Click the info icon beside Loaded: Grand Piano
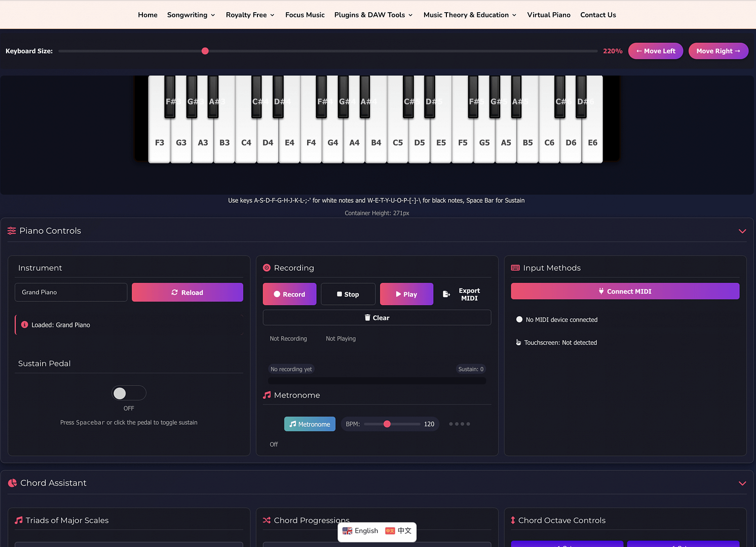Screen dimensions: 756x547 point(24,324)
